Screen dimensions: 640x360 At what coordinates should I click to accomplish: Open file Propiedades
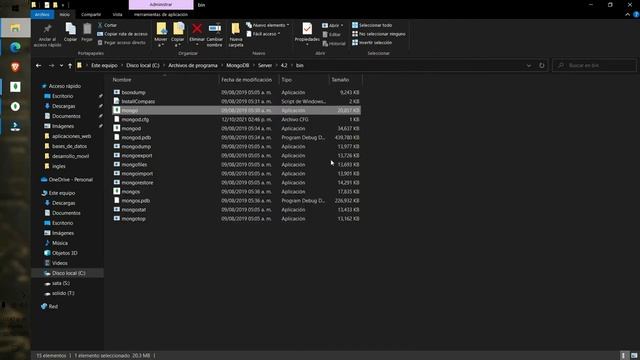coord(307,33)
